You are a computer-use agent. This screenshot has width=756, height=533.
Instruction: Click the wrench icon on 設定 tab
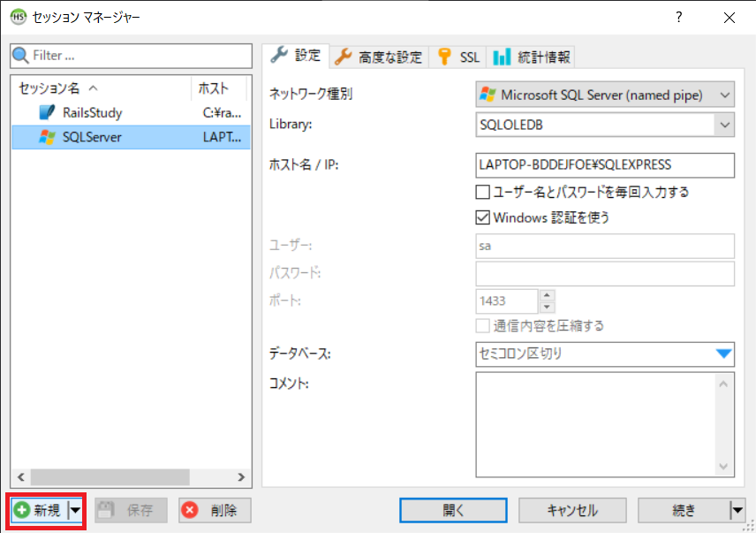click(x=279, y=55)
